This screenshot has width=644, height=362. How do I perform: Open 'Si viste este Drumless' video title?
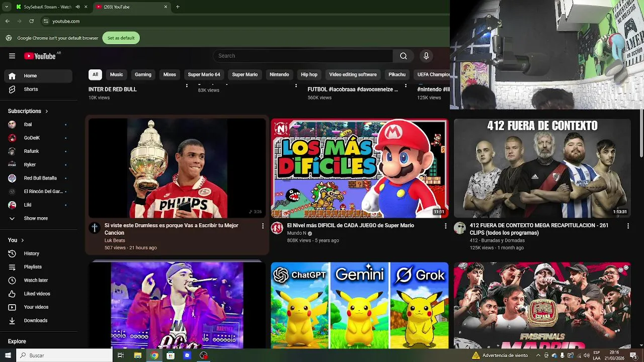171,229
